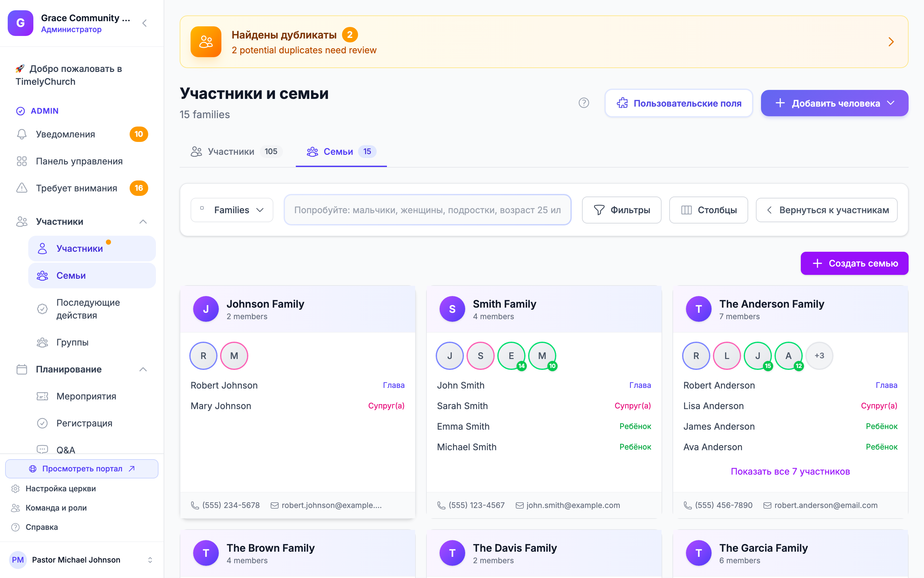Click the Grace Community logo avatar
Image resolution: width=924 pixels, height=578 pixels.
click(x=21, y=23)
